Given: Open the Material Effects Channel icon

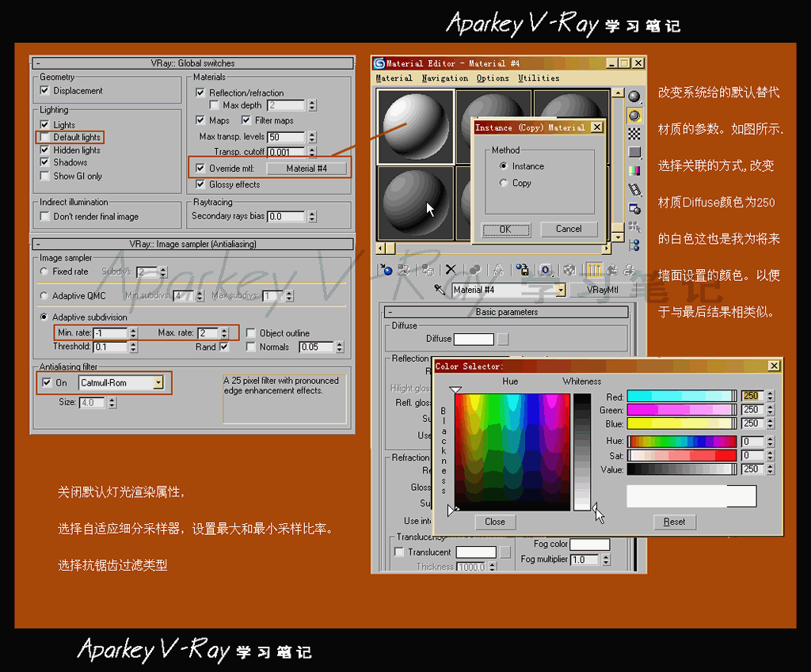Looking at the screenshot, I should click(x=546, y=269).
